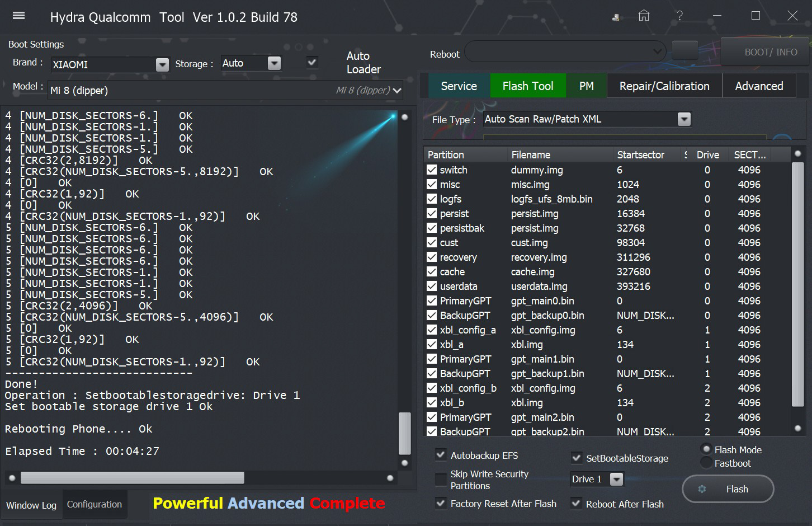Click the home icon in title bar

click(x=644, y=16)
